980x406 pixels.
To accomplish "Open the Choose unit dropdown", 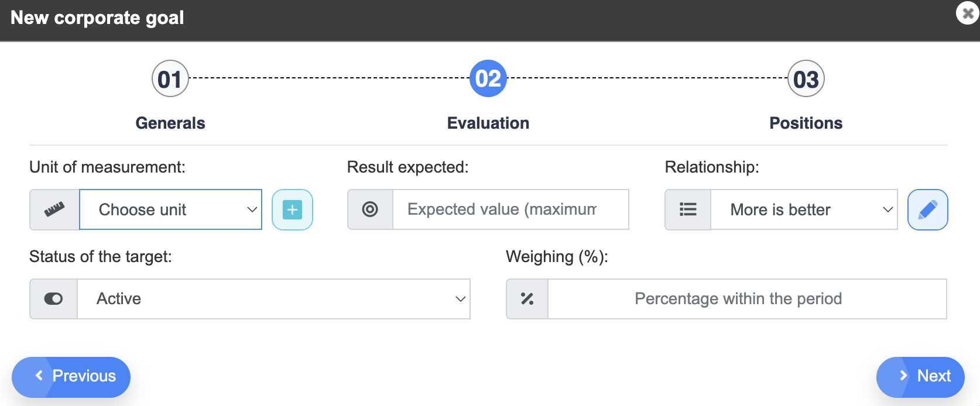I will pos(170,209).
